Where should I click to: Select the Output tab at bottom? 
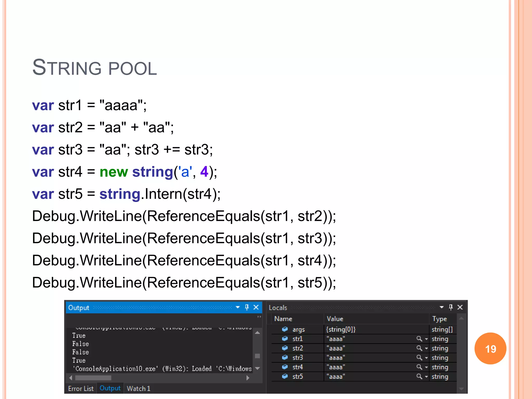point(110,388)
